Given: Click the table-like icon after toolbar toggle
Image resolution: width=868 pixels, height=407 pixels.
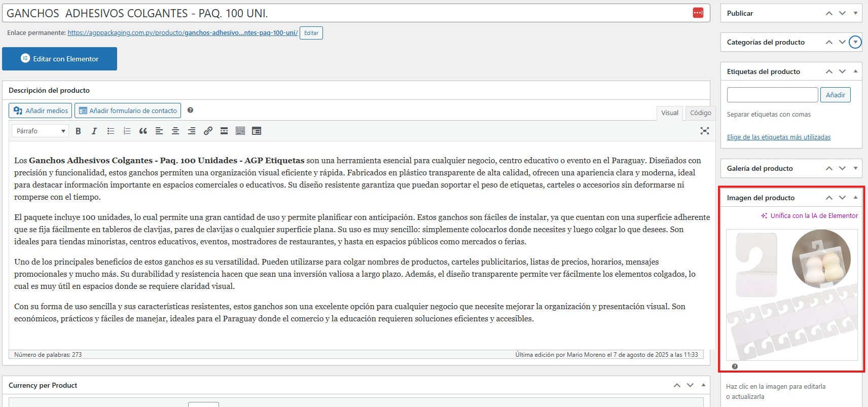Looking at the screenshot, I should 257,131.
